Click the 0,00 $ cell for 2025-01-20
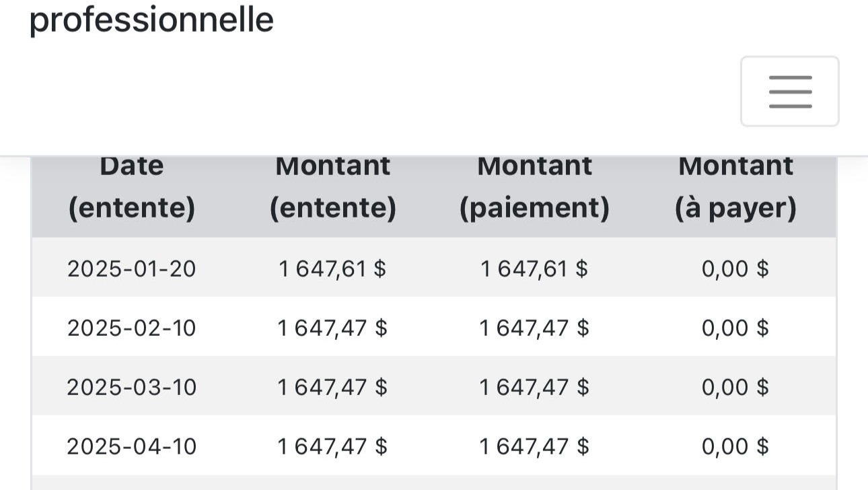Viewport: 868px width, 490px height. point(735,269)
